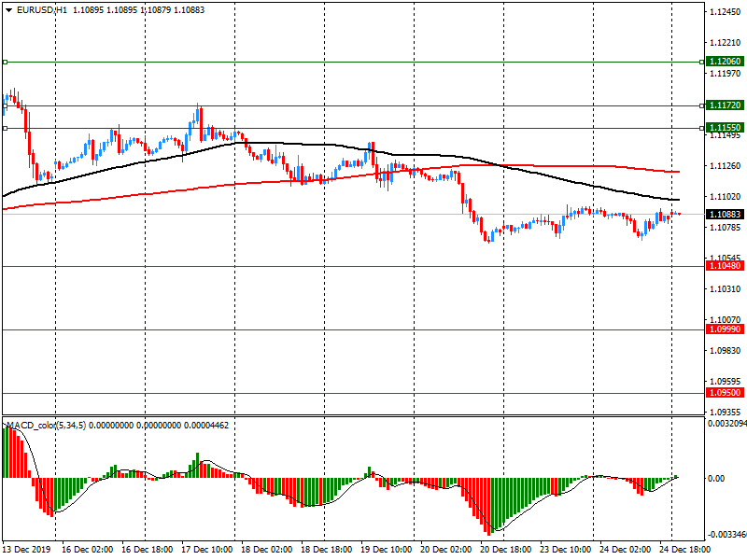Click the 0.00 level on MACD scale
The width and height of the screenshot is (747, 560).
pyautogui.click(x=717, y=478)
